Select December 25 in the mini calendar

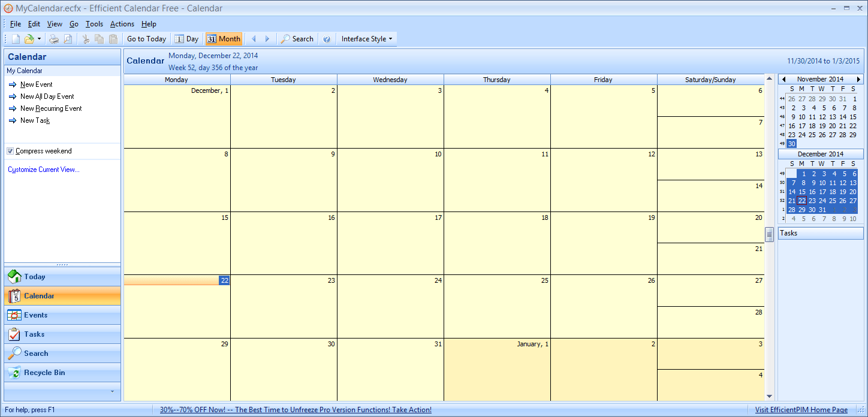click(832, 201)
